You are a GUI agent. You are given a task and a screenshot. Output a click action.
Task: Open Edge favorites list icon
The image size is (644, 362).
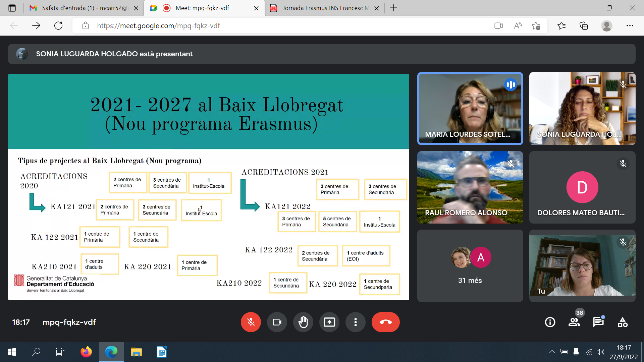(561, 26)
